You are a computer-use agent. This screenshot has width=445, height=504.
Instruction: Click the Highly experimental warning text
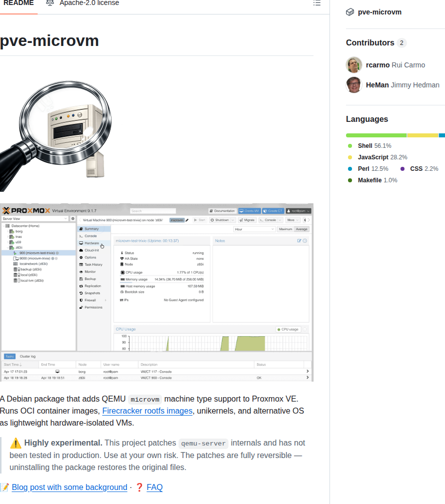(63, 443)
